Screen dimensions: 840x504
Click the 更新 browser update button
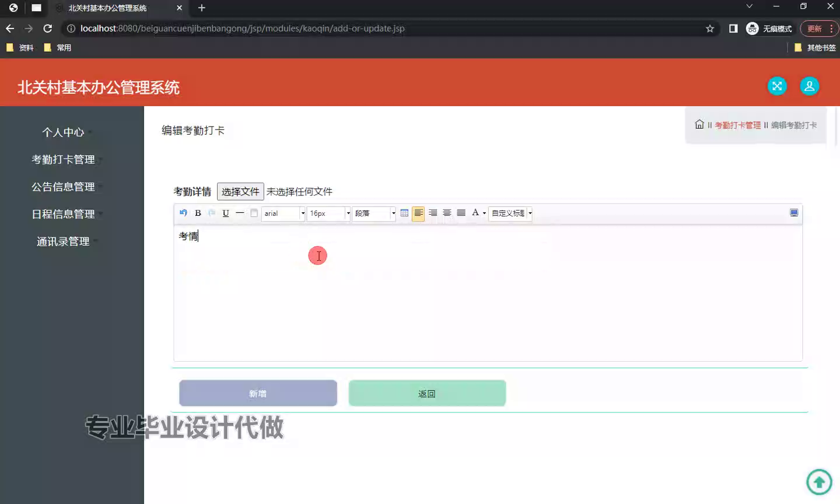820,29
